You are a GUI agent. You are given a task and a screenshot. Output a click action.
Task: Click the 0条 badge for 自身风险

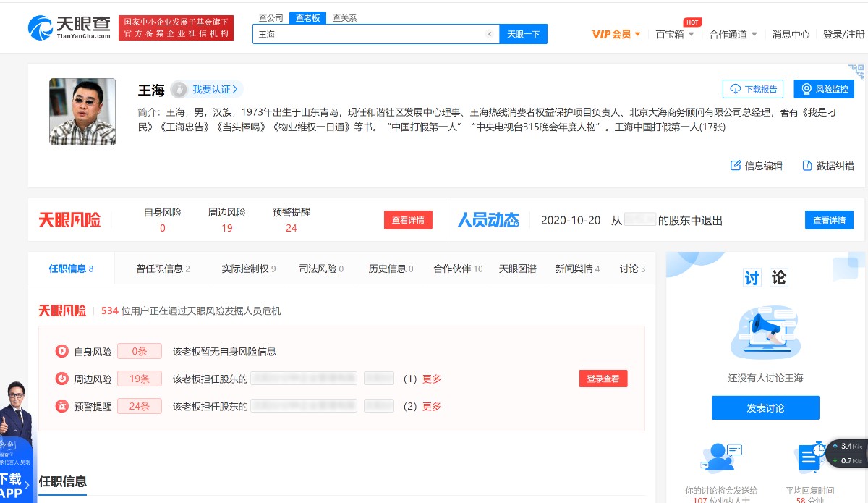(x=139, y=352)
